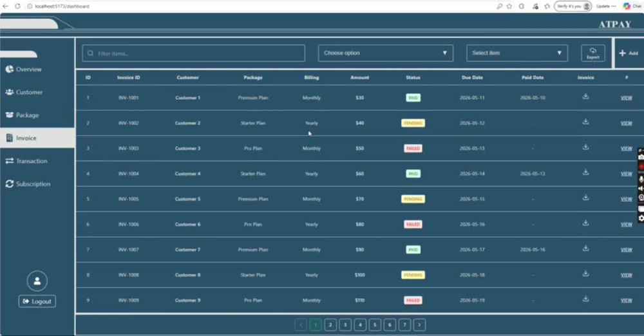Go to page 5 of invoices
Screen dimensions: 644x336
pos(375,325)
